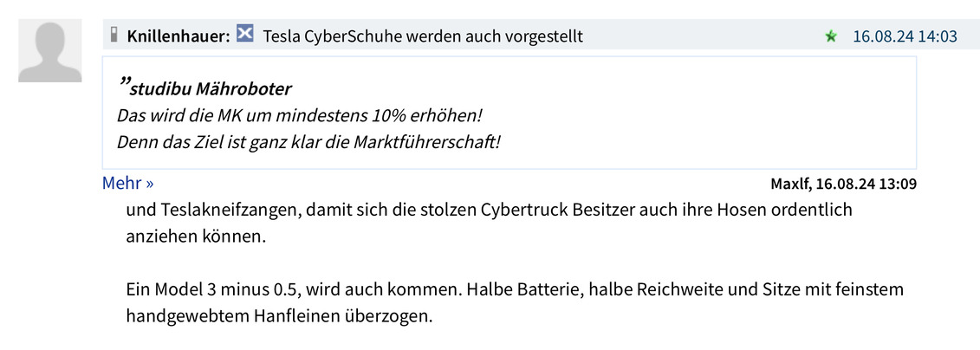Click the quoted line mentioning Marktführerschaft
Screen dimensions: 980x350
pyautogui.click(x=308, y=141)
